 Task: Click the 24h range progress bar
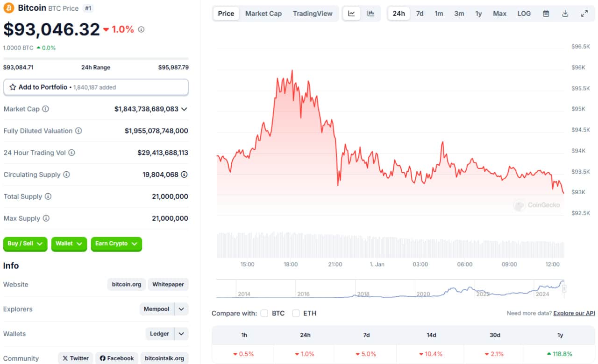[96, 58]
